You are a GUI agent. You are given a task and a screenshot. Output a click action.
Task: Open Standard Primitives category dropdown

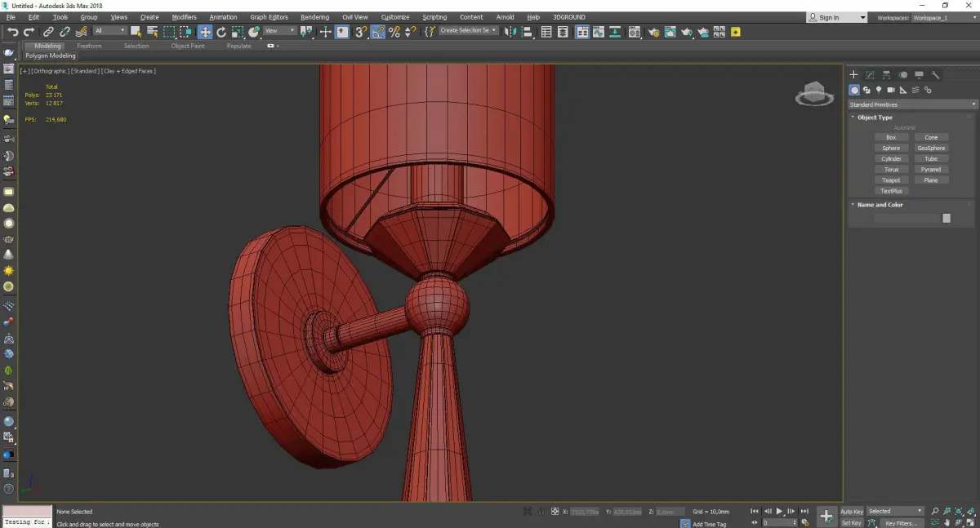pos(912,104)
